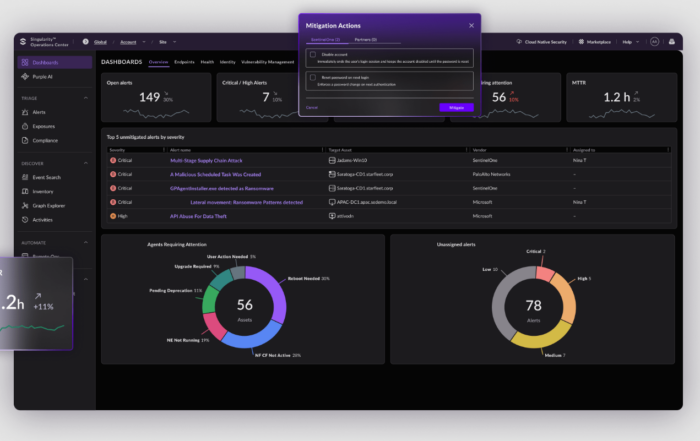Image resolution: width=700 pixels, height=441 pixels.
Task: Click the Graph Explorer node icon
Action: 25,205
